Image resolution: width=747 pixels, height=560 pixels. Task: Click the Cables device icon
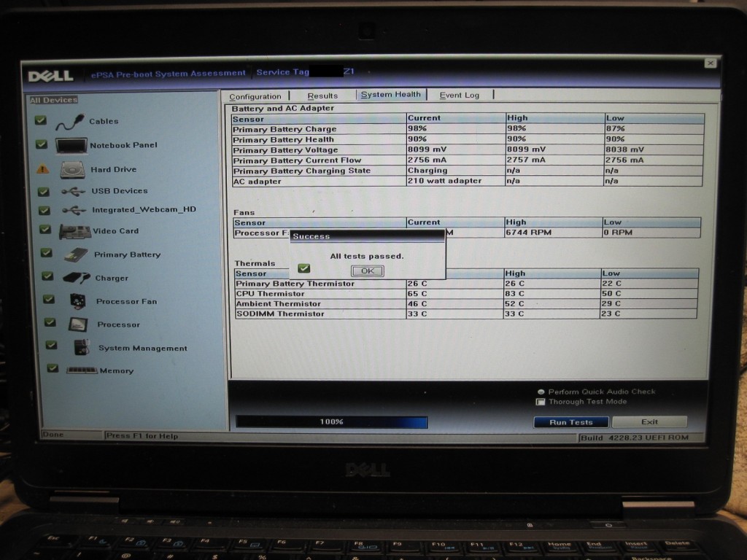pyautogui.click(x=70, y=122)
